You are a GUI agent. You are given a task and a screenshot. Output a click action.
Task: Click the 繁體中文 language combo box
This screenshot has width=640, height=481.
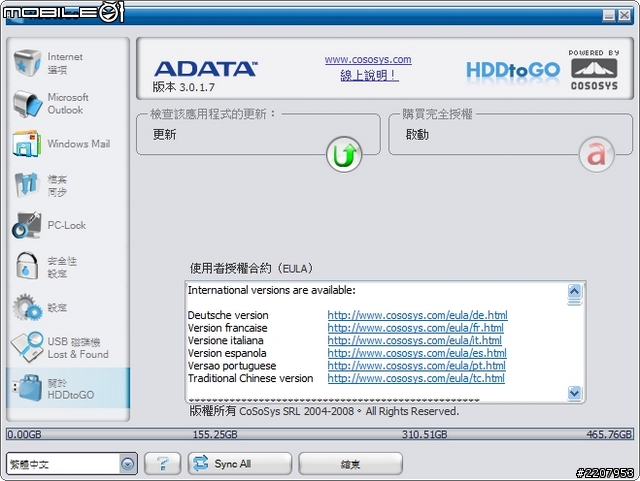(x=71, y=464)
